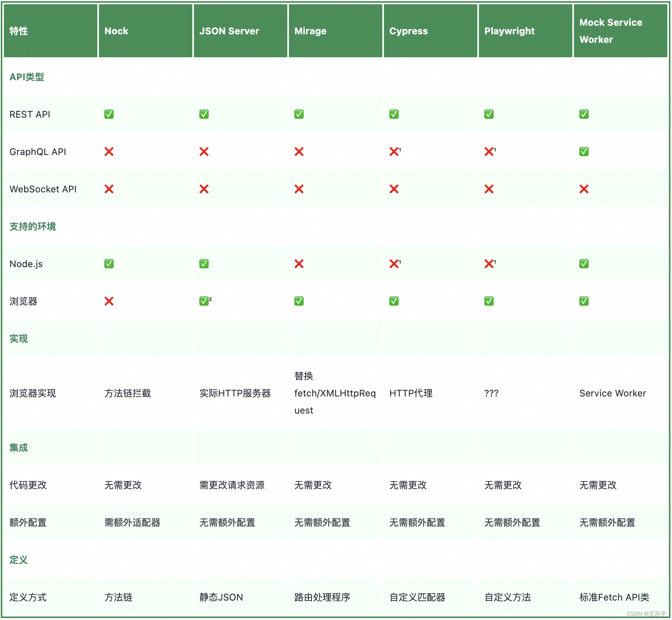Image resolution: width=672 pixels, height=620 pixels.
Task: Click the Mirage 浏览器 row checkmark
Action: pos(299,301)
